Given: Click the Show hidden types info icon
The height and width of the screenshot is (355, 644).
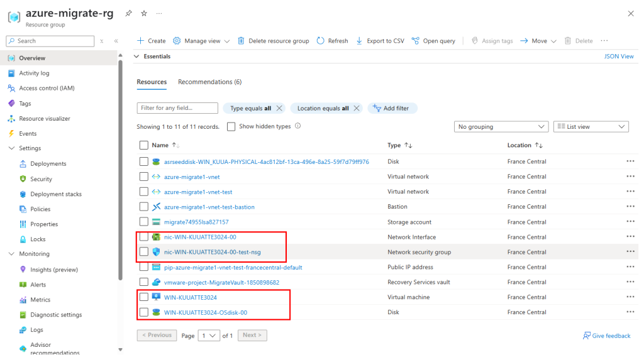Looking at the screenshot, I should pyautogui.click(x=297, y=126).
